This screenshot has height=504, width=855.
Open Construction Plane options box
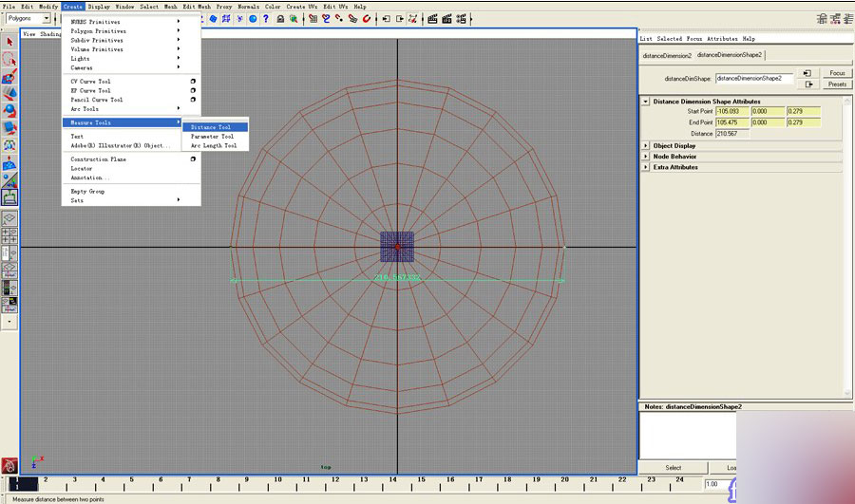(193, 159)
